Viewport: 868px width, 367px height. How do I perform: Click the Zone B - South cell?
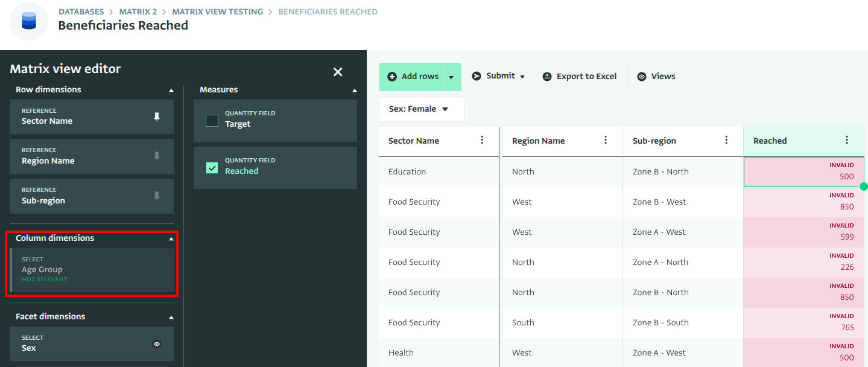(683, 323)
